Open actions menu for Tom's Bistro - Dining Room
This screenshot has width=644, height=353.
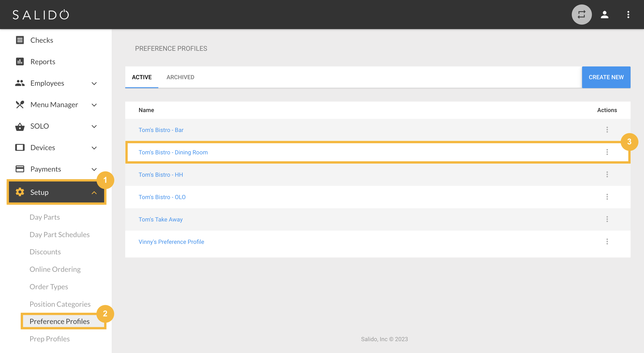(x=607, y=152)
